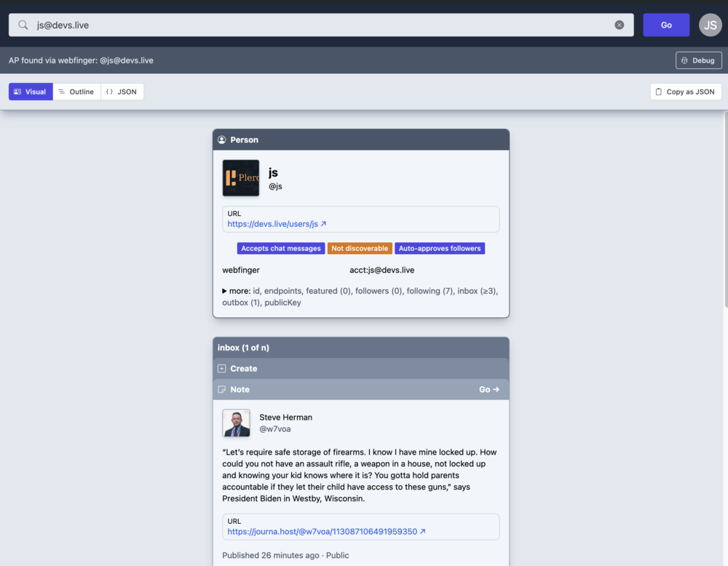Switch to JSON view
This screenshot has height=566, width=728.
122,92
